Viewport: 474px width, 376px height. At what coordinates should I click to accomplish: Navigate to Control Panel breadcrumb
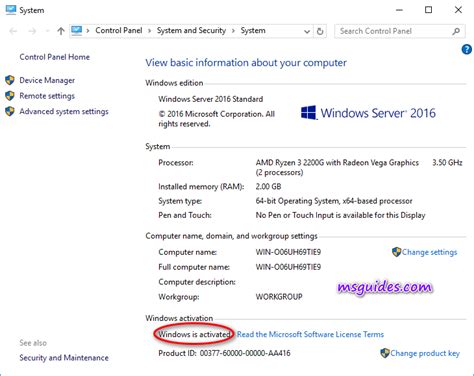click(119, 31)
